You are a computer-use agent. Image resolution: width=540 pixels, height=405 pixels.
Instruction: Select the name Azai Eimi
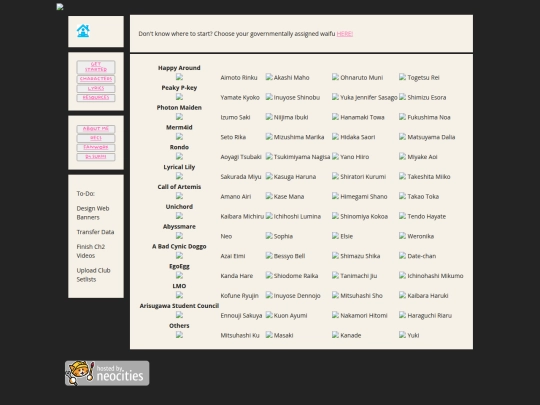tap(233, 256)
